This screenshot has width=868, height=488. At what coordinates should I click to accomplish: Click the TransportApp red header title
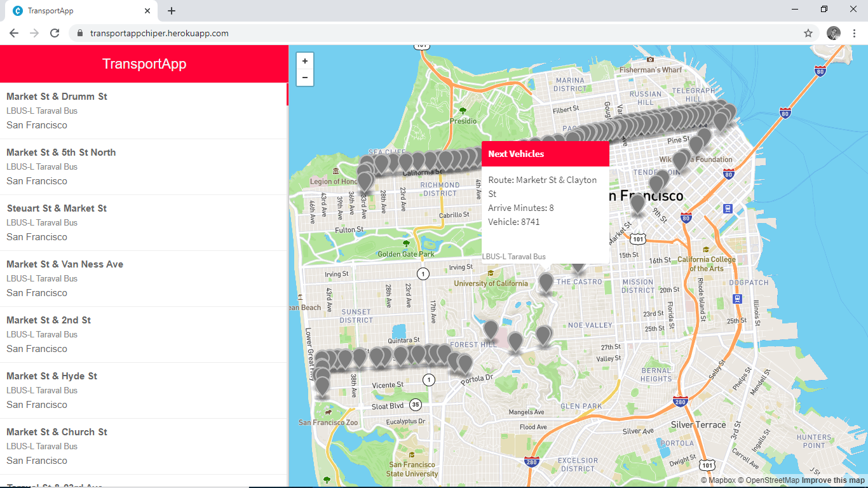[x=144, y=64]
